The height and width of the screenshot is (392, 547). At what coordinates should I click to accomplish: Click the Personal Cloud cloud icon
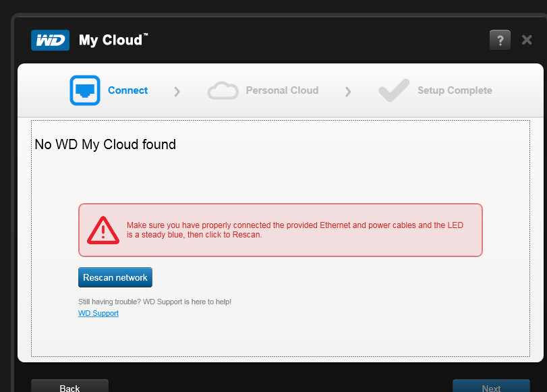[223, 90]
